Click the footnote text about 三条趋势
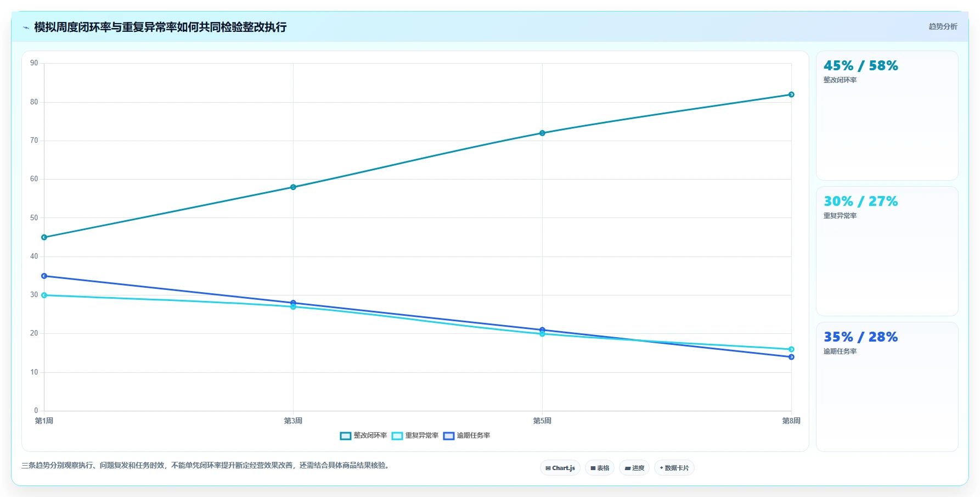This screenshot has height=497, width=980. tap(206, 465)
